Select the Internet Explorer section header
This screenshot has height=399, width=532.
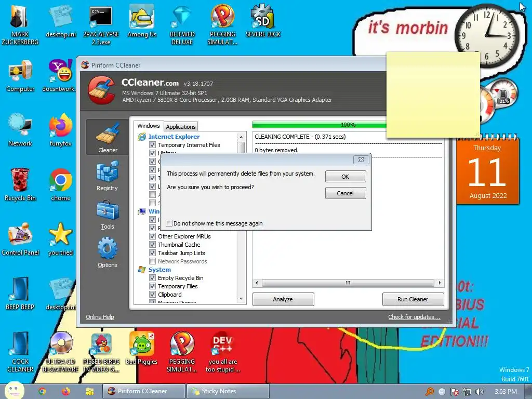coord(174,137)
